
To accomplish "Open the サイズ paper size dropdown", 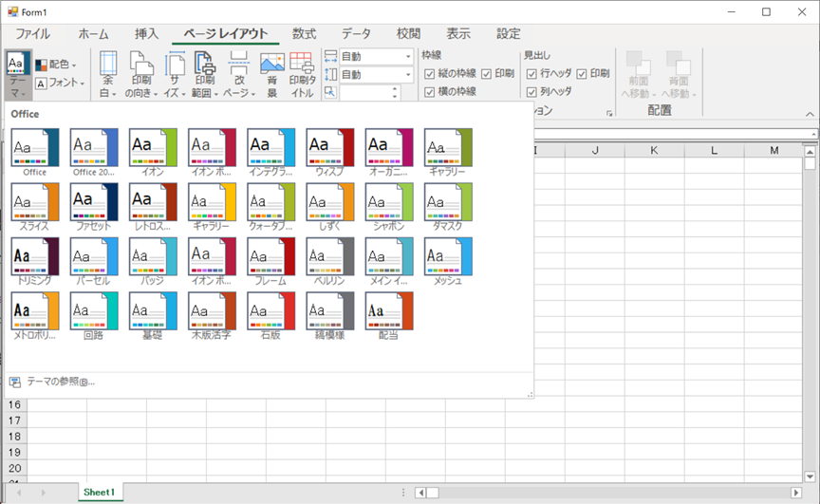I will click(x=175, y=75).
